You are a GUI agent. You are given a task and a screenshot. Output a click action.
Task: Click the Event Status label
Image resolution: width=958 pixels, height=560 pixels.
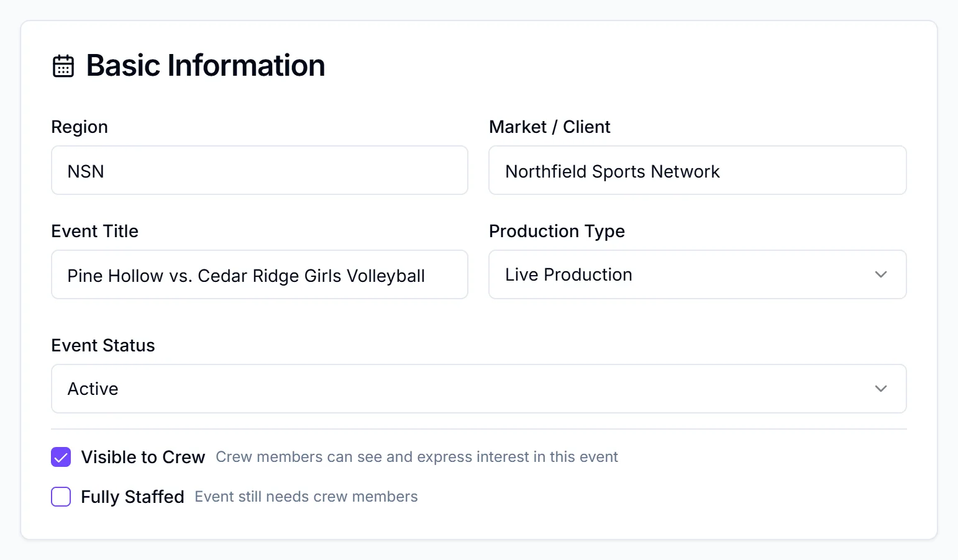click(x=103, y=345)
